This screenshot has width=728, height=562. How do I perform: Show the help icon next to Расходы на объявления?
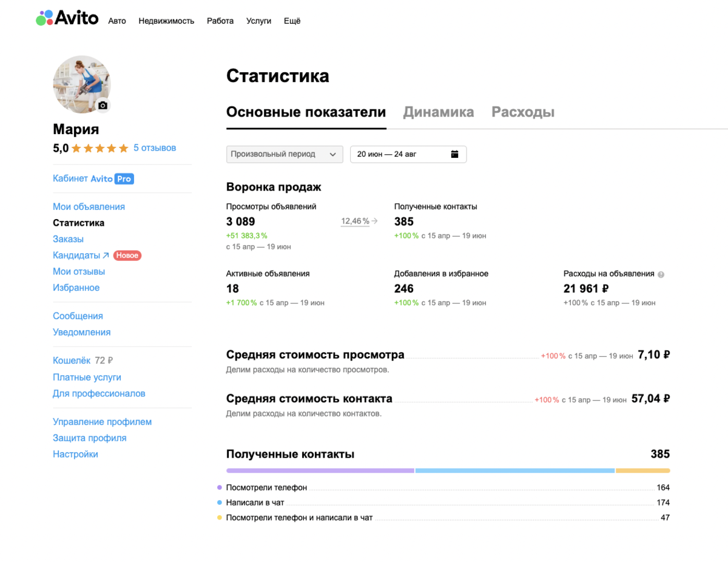coord(661,274)
